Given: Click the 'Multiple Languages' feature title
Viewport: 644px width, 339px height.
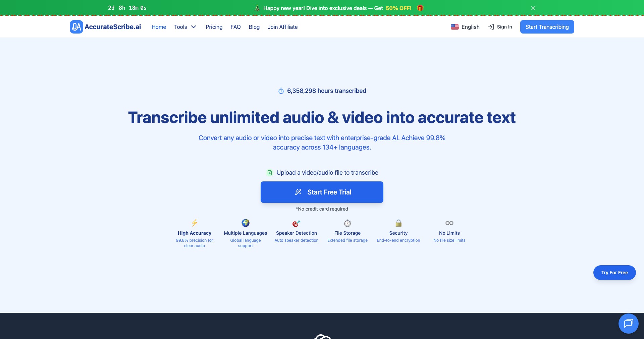Looking at the screenshot, I should (246, 233).
